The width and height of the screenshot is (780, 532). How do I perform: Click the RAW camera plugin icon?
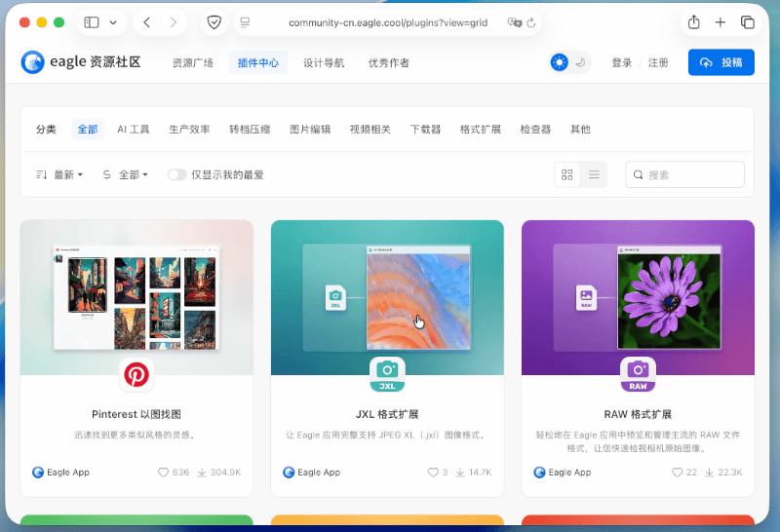639,374
